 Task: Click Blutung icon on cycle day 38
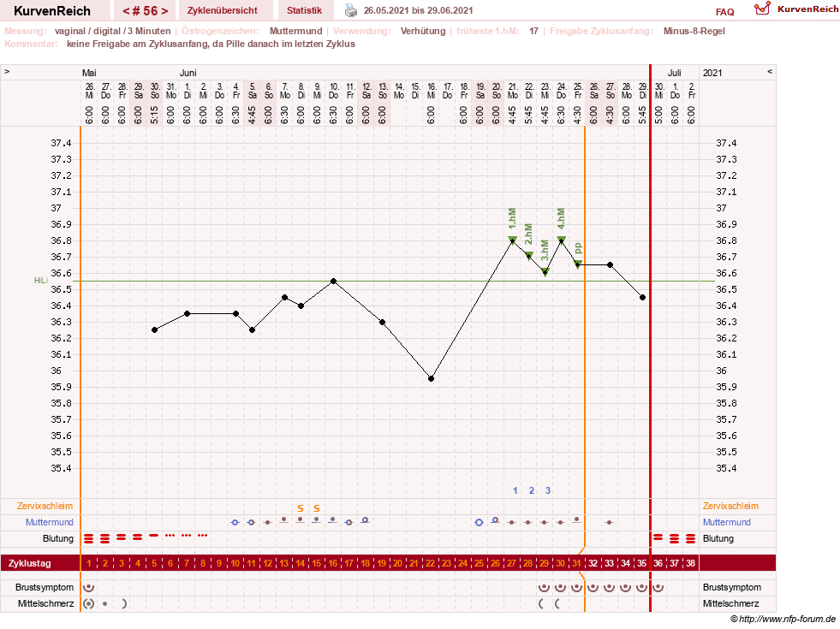690,538
